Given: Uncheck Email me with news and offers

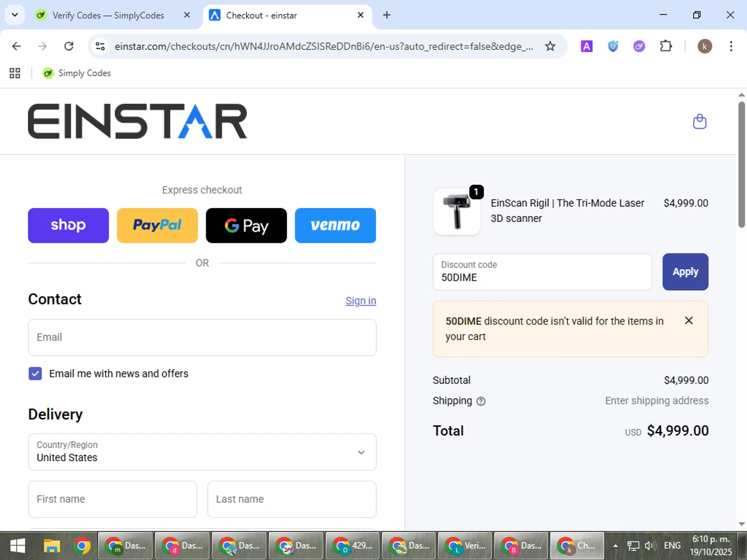Looking at the screenshot, I should pyautogui.click(x=35, y=373).
